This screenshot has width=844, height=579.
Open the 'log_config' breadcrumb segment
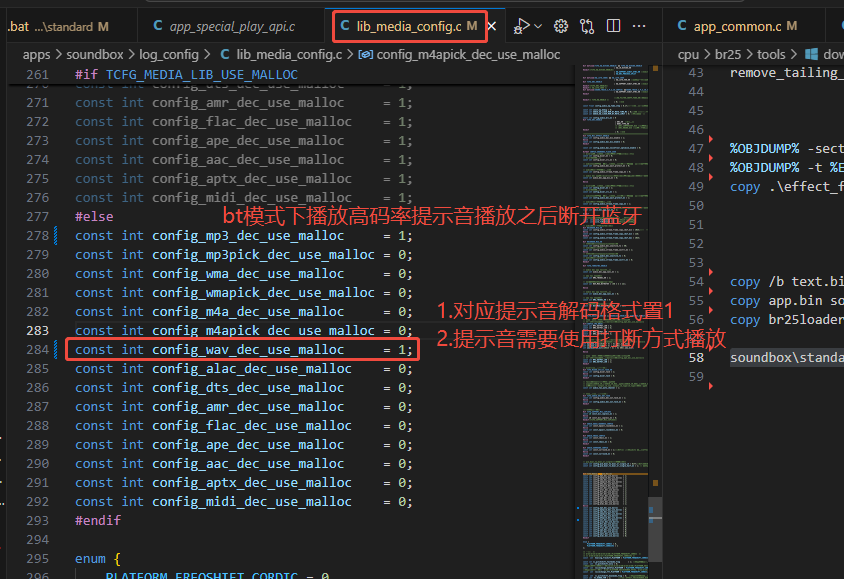[169, 54]
